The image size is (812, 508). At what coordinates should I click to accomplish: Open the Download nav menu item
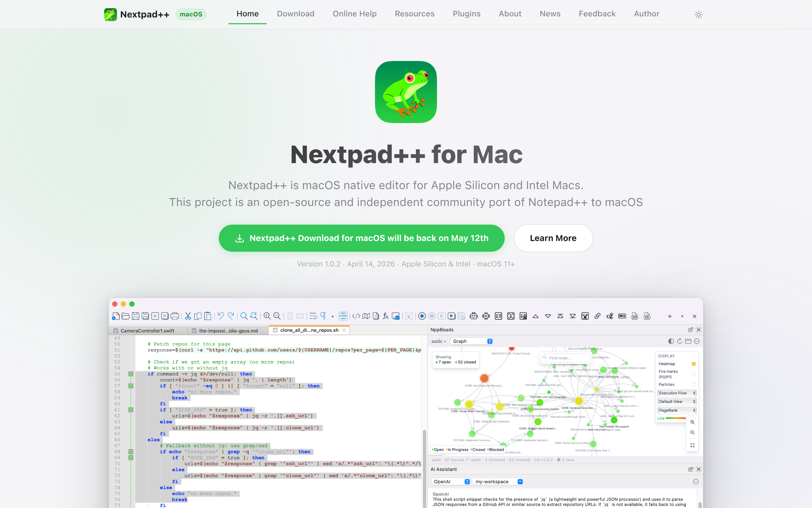click(x=295, y=14)
